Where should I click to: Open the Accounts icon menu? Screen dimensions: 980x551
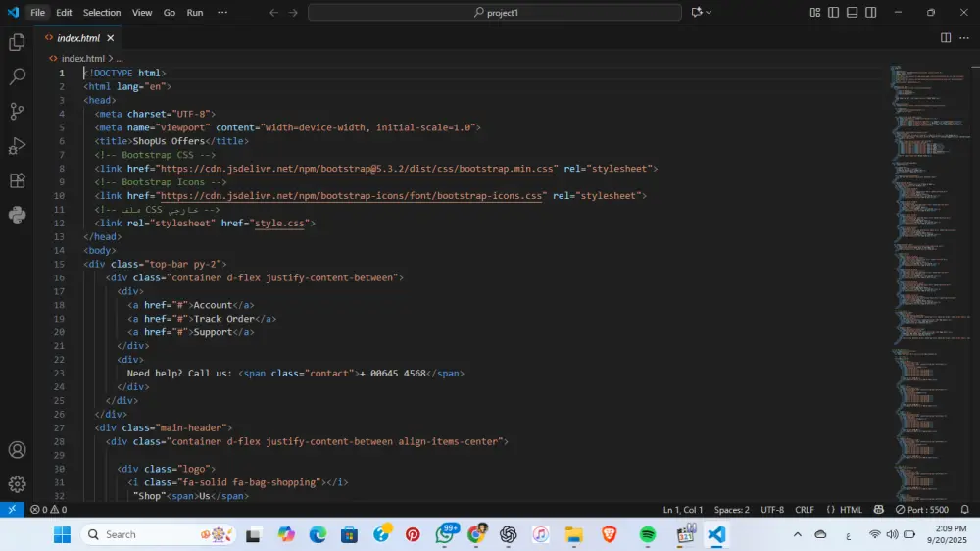click(x=17, y=450)
